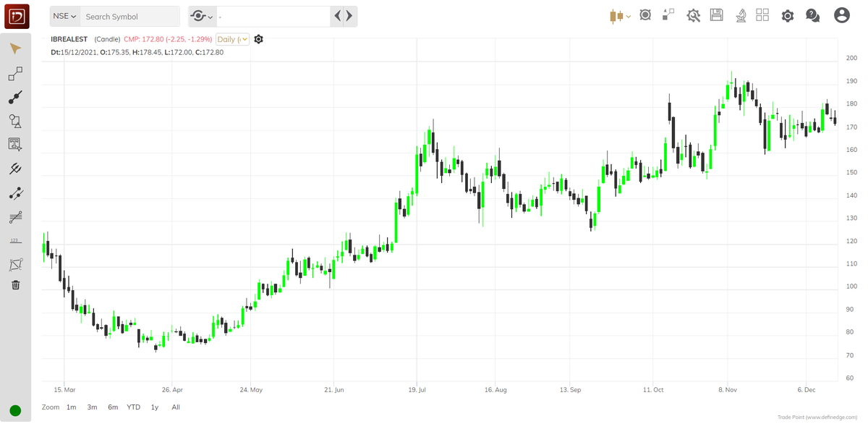The height and width of the screenshot is (424, 868).
Task: Click the 3m zoom link
Action: [92, 407]
